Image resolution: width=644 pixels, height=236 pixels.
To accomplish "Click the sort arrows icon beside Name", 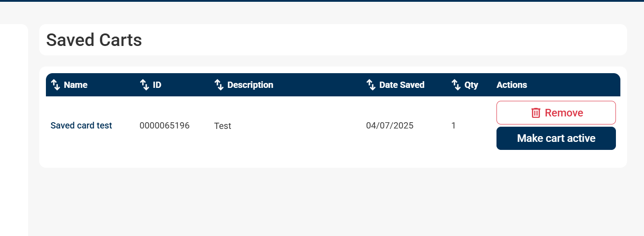I will pos(55,85).
